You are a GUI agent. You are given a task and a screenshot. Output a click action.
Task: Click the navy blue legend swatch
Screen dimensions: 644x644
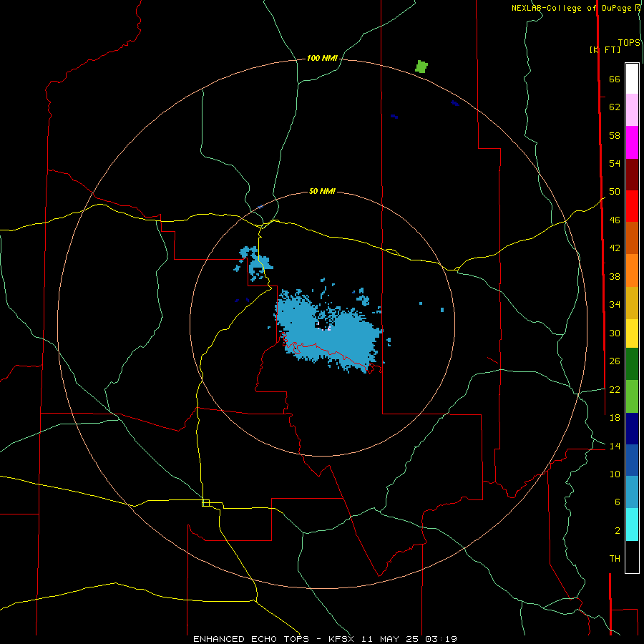tap(632, 429)
